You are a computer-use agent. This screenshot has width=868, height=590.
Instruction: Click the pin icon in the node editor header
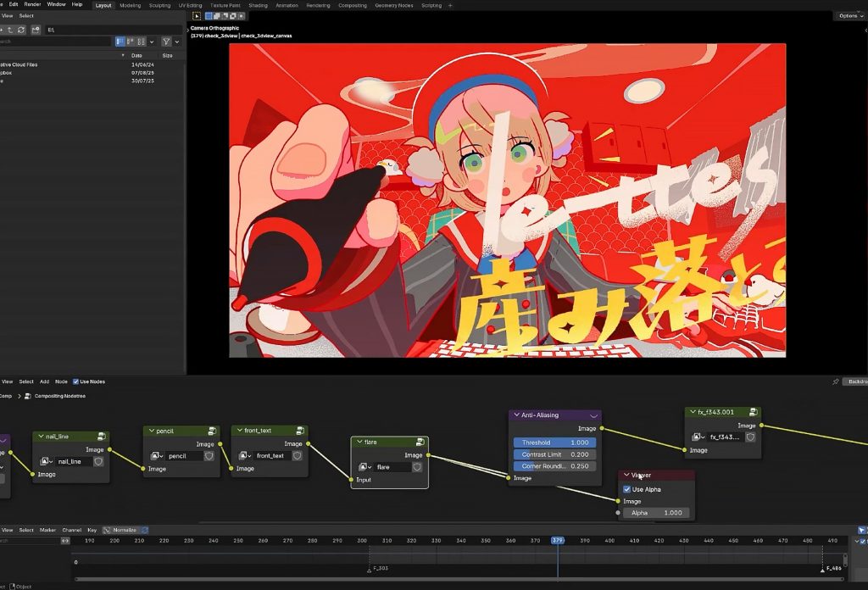[x=836, y=381]
